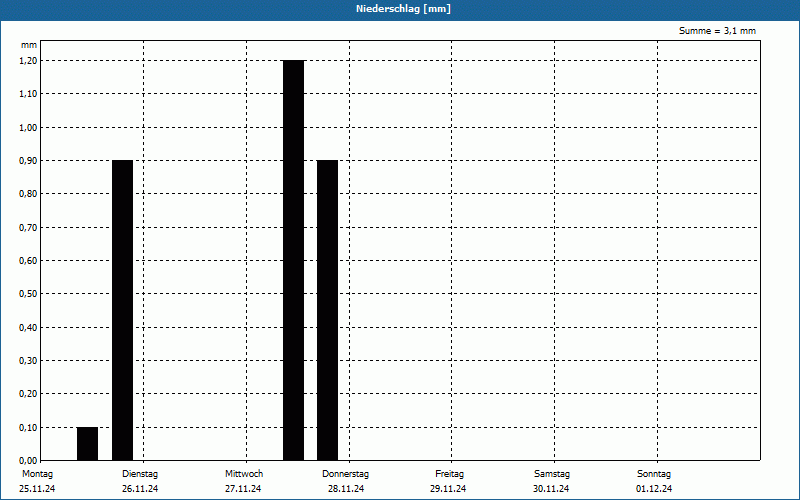
Task: Click the date 29.11.24
Action: coord(448,489)
